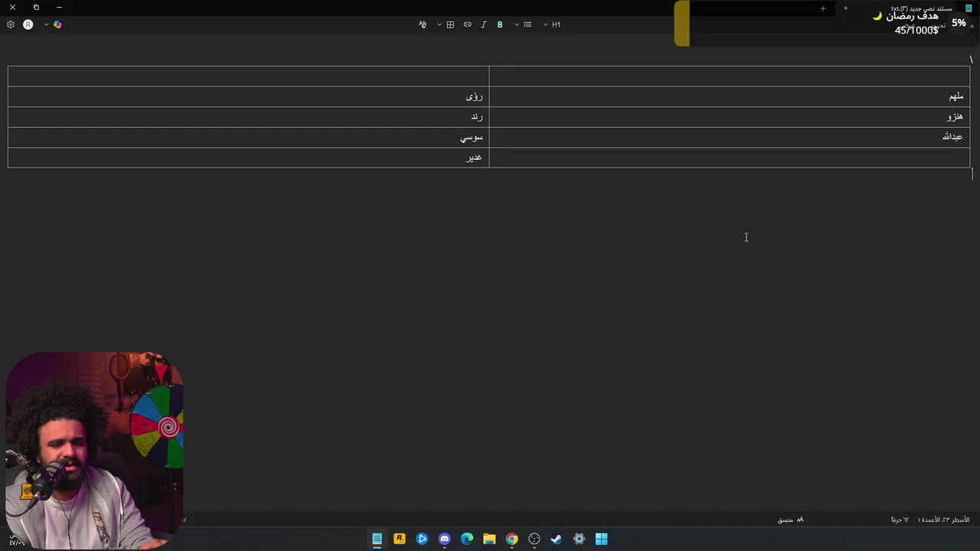The width and height of the screenshot is (980, 551).
Task: Click the table cell containing رند
Action: (248, 116)
